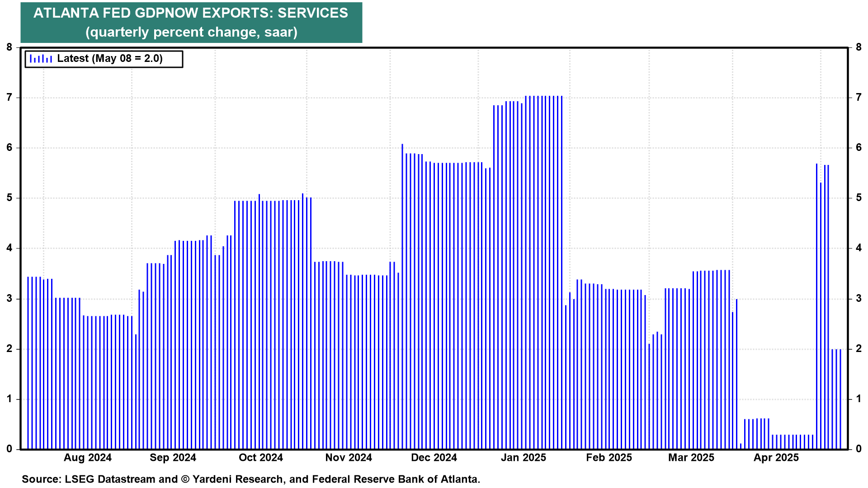Click the source attribution text at bottom

point(251,479)
